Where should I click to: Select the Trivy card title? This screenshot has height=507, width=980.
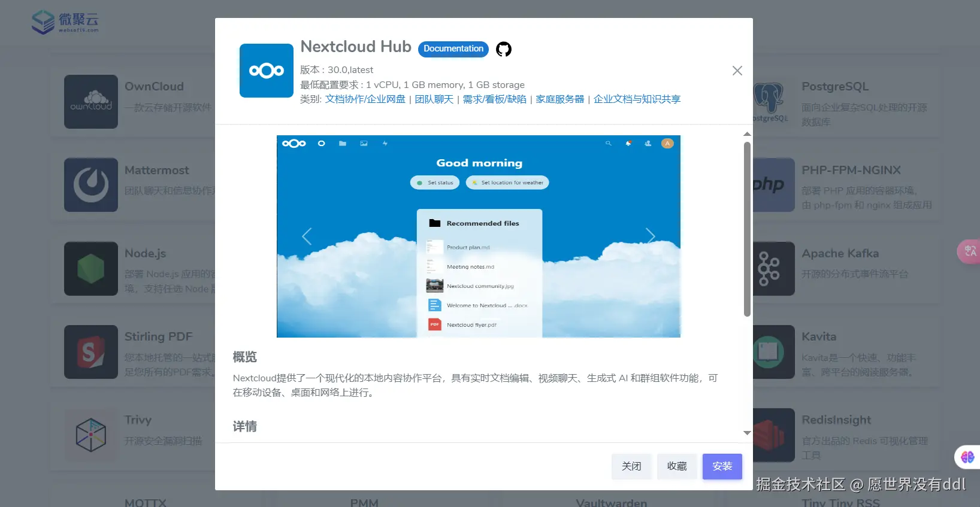click(138, 420)
